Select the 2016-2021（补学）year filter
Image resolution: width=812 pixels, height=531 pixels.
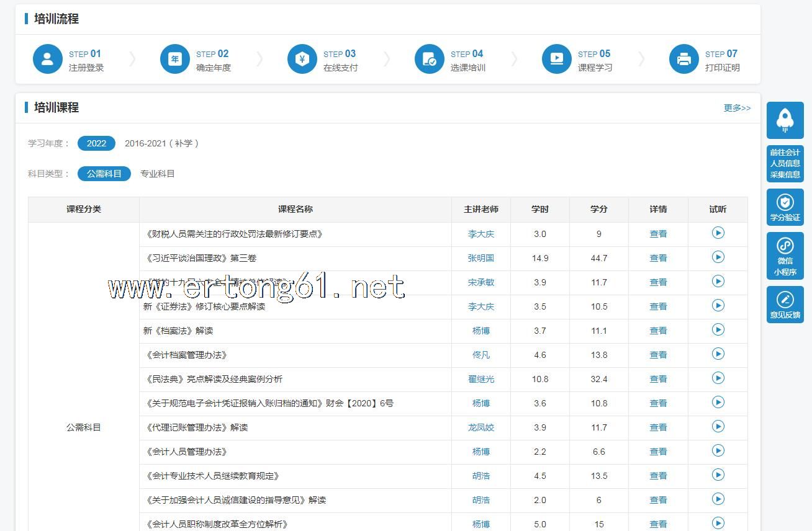pyautogui.click(x=161, y=143)
